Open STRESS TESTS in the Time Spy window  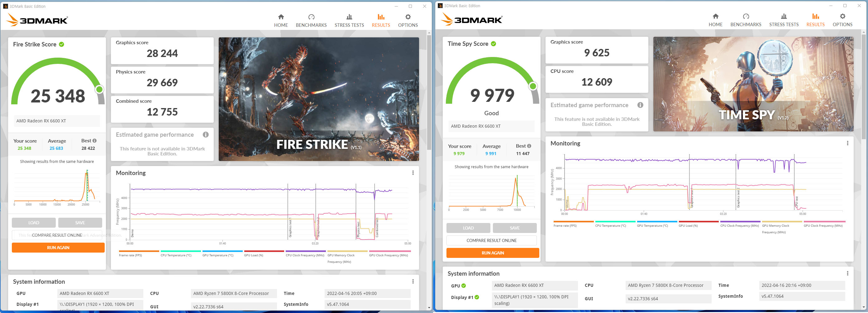point(784,20)
